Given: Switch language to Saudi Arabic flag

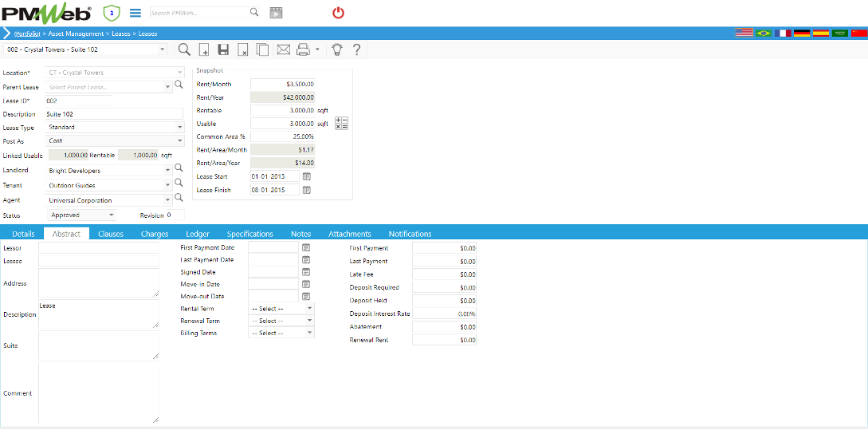Looking at the screenshot, I should tap(840, 34).
